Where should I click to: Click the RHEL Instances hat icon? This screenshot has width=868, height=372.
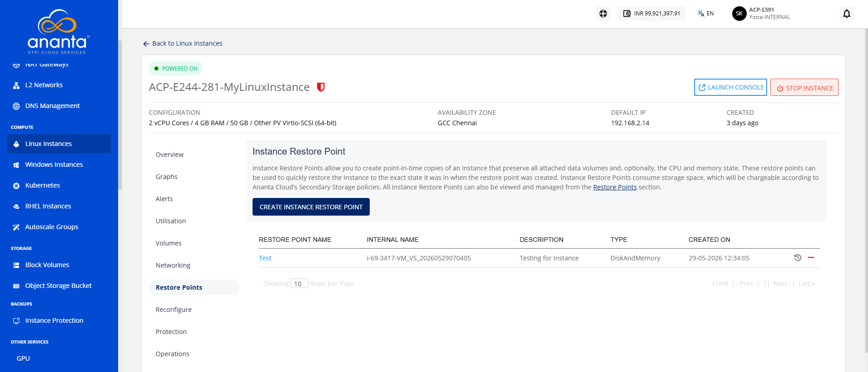click(16, 207)
